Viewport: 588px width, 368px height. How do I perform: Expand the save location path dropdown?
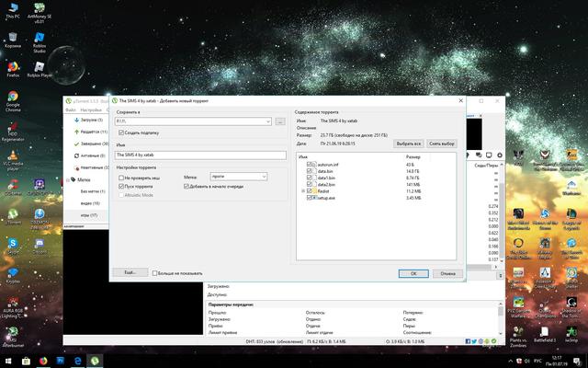[267, 121]
